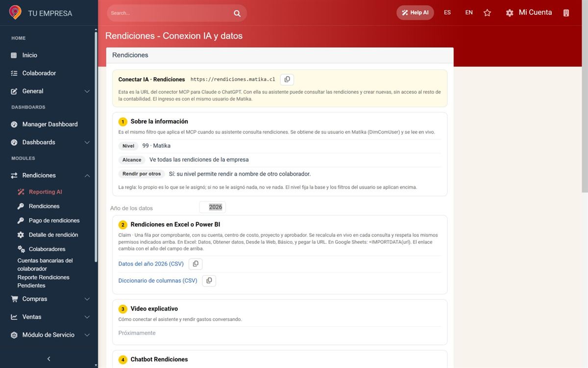Open Cuentas bancarias del colaborador
This screenshot has height=368, width=588.
[45, 264]
